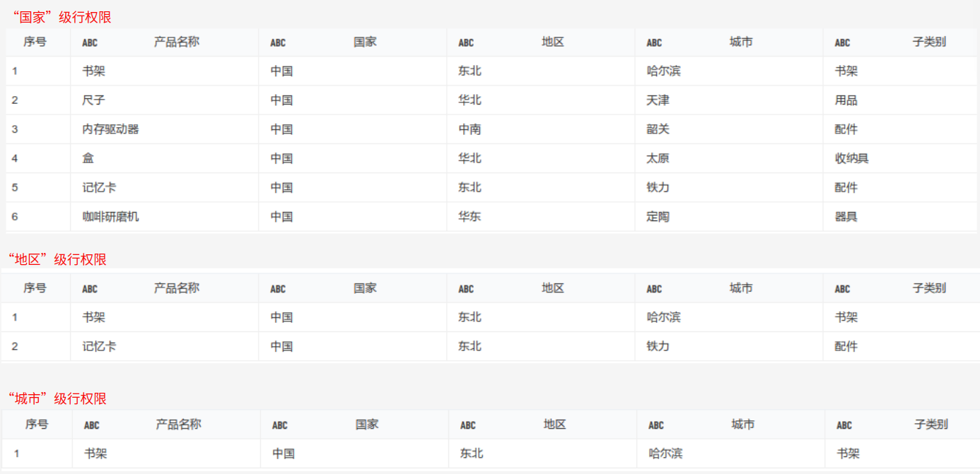The image size is (980, 474).
Task: Click ABC icon beside 国家 in top table
Action: (x=278, y=43)
